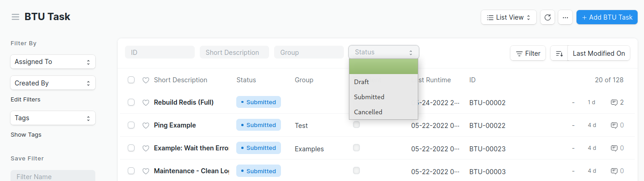This screenshot has width=644, height=181.
Task: Expand the Assigned To filter dropdown
Action: [53, 62]
